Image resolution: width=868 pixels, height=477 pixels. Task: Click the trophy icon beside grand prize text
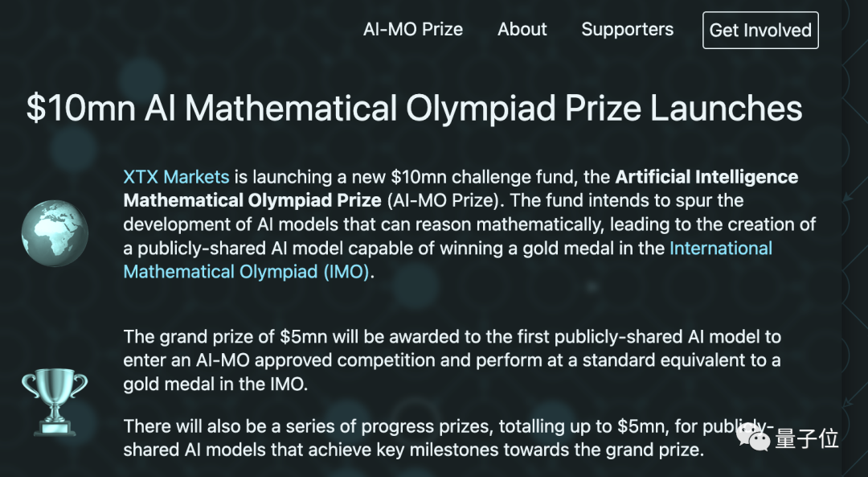point(55,401)
